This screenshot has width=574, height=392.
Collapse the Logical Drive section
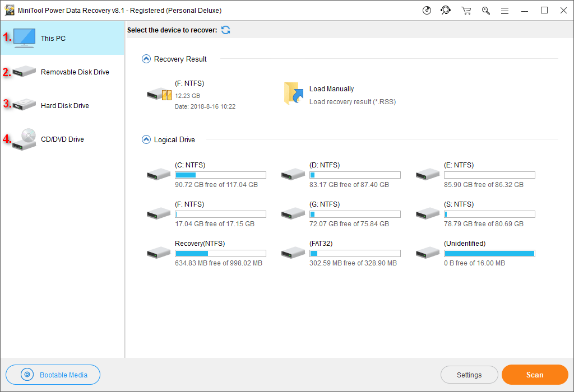click(x=145, y=139)
